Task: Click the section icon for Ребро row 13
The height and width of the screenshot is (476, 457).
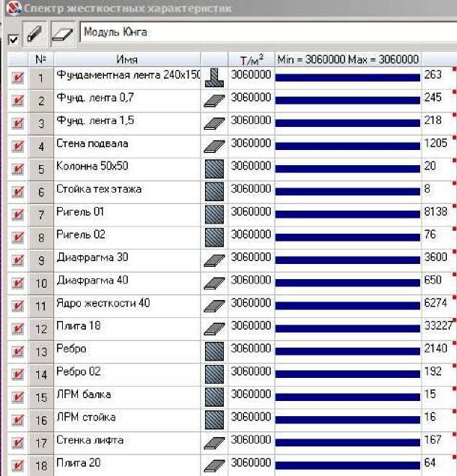Action: tap(214, 351)
